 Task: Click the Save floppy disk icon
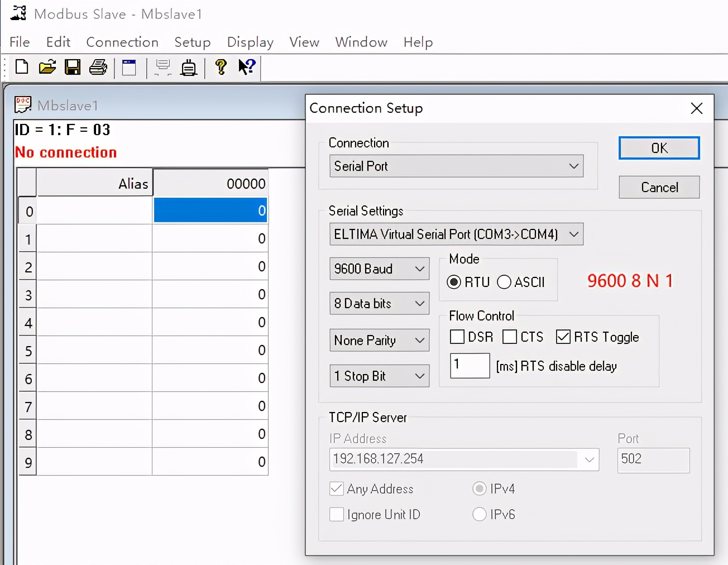tap(73, 67)
